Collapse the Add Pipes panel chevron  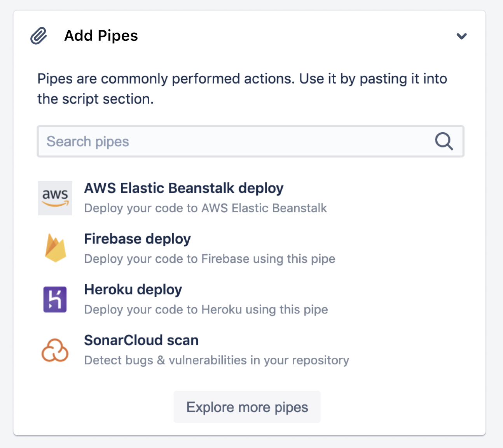point(461,36)
